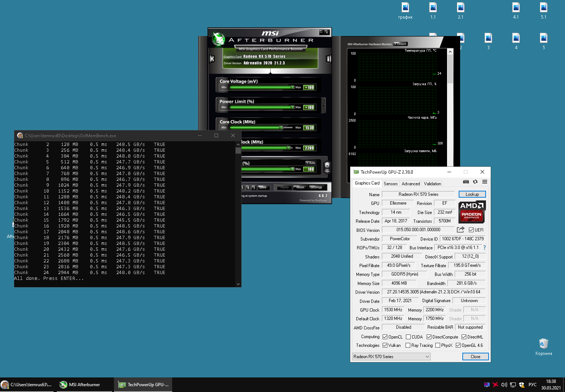Image resolution: width=565 pixels, height=392 pixels.
Task: Take GPU-Z screenshot with camera icon
Action: pyautogui.click(x=466, y=182)
